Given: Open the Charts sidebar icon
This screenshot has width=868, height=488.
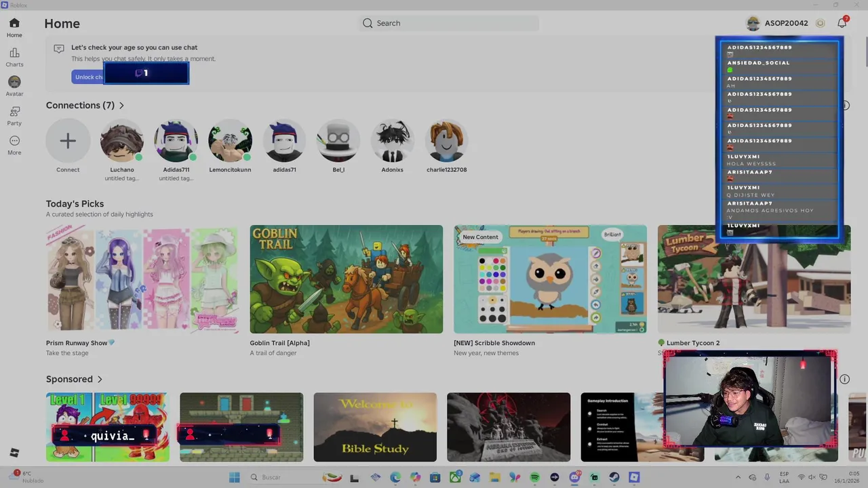Looking at the screenshot, I should (x=14, y=53).
